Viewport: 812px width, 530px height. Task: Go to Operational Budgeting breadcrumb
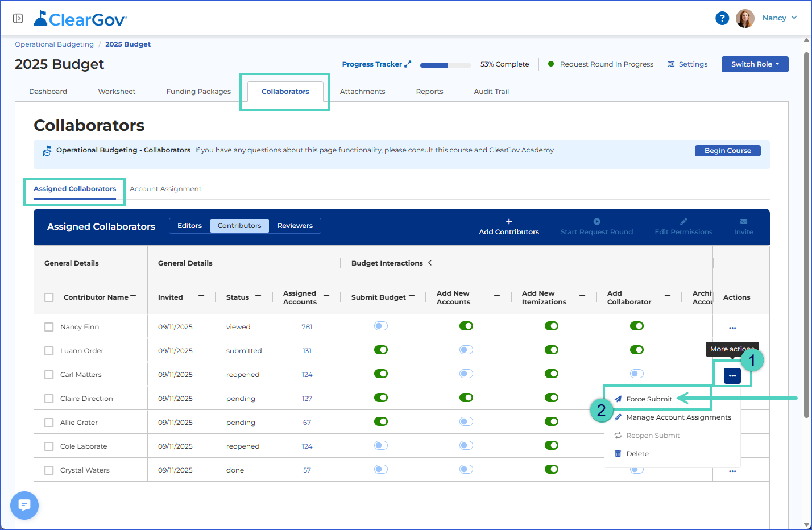pos(54,44)
